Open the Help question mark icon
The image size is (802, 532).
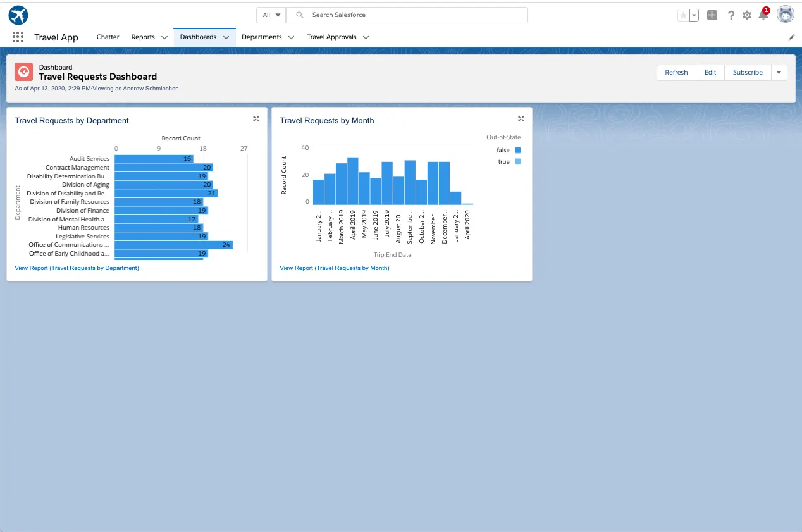point(731,15)
